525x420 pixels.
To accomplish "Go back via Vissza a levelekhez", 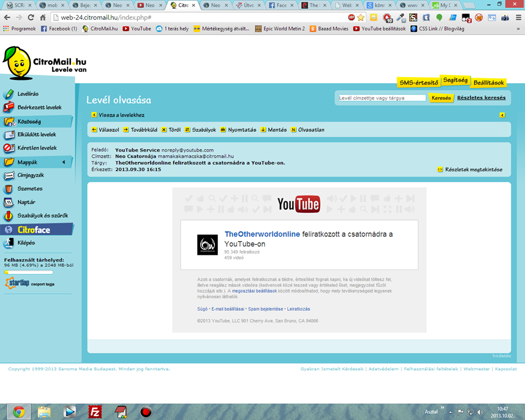I will [x=118, y=115].
